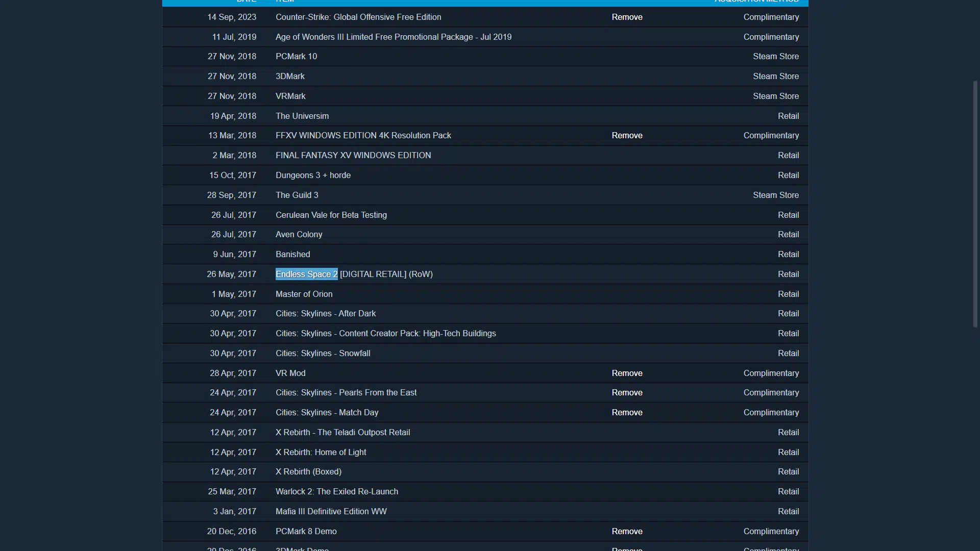Click 'FINAL FANTASY XV WINDOWS EDITION' item

pyautogui.click(x=353, y=155)
